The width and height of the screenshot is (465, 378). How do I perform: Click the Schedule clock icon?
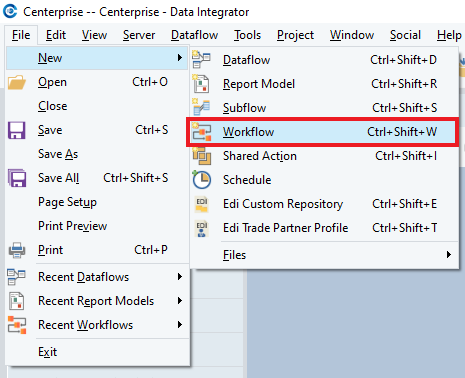coord(202,180)
